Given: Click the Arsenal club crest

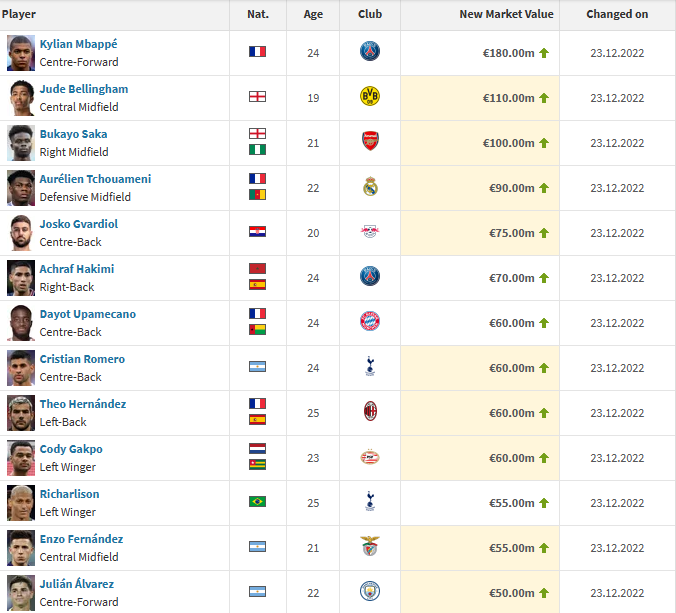Looking at the screenshot, I should [370, 143].
